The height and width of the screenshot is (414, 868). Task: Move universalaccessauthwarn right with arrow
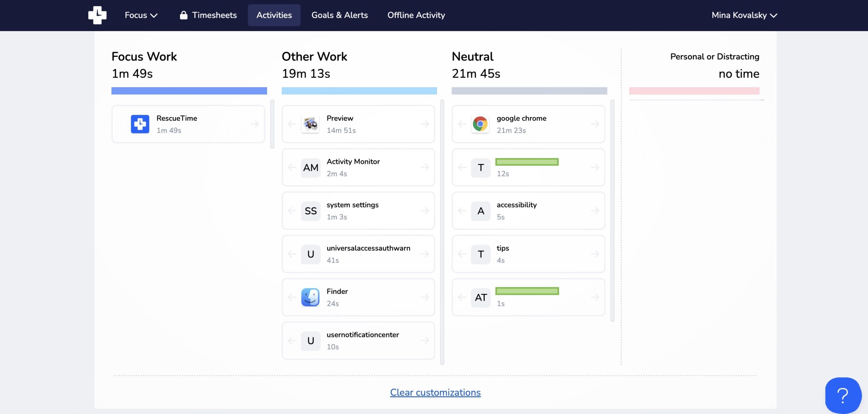(x=425, y=254)
